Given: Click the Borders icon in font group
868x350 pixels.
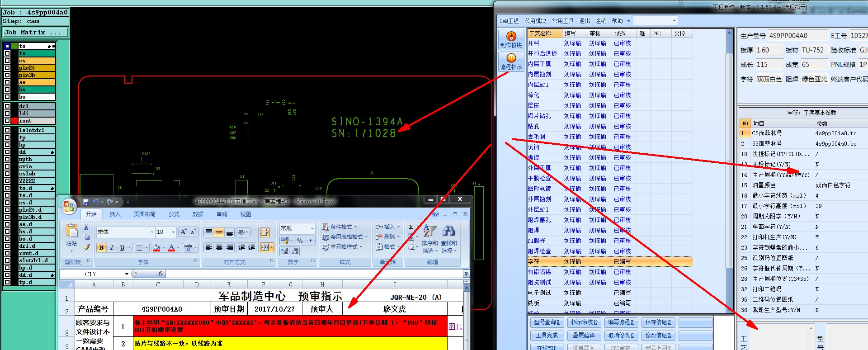Looking at the screenshot, I should pos(140,247).
